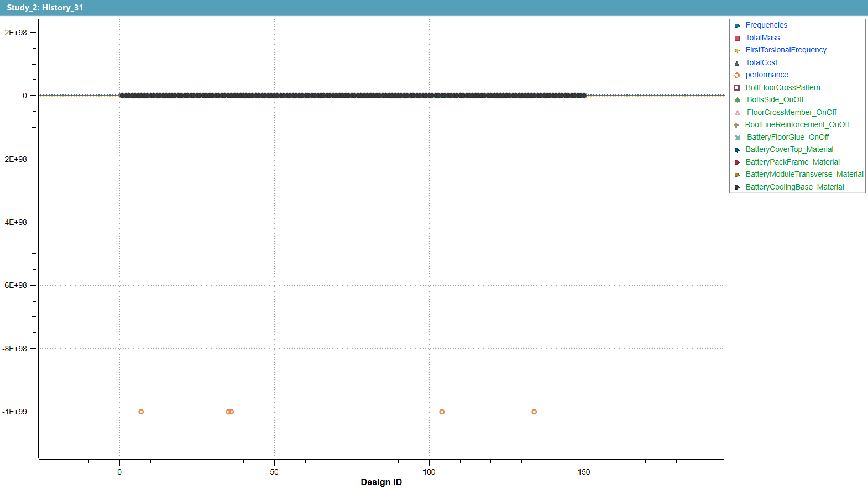Click the 0 tick label on the x-axis
This screenshot has height=489, width=868.
pyautogui.click(x=119, y=472)
